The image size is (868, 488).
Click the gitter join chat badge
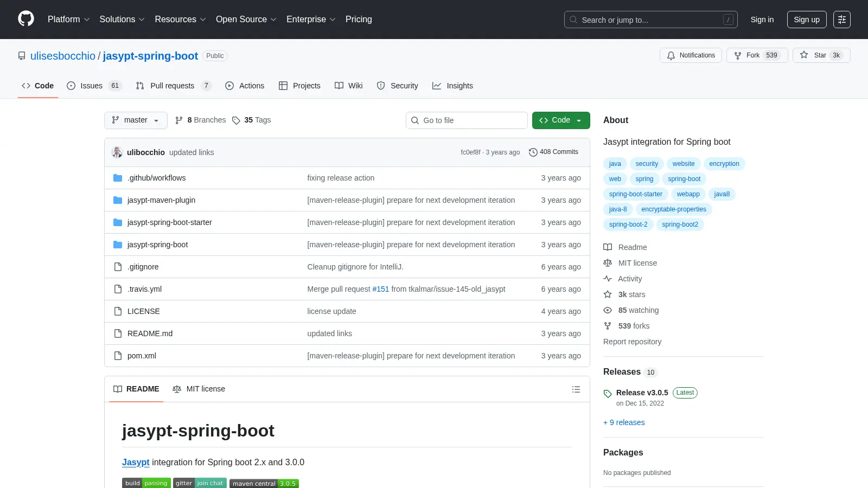pos(200,483)
